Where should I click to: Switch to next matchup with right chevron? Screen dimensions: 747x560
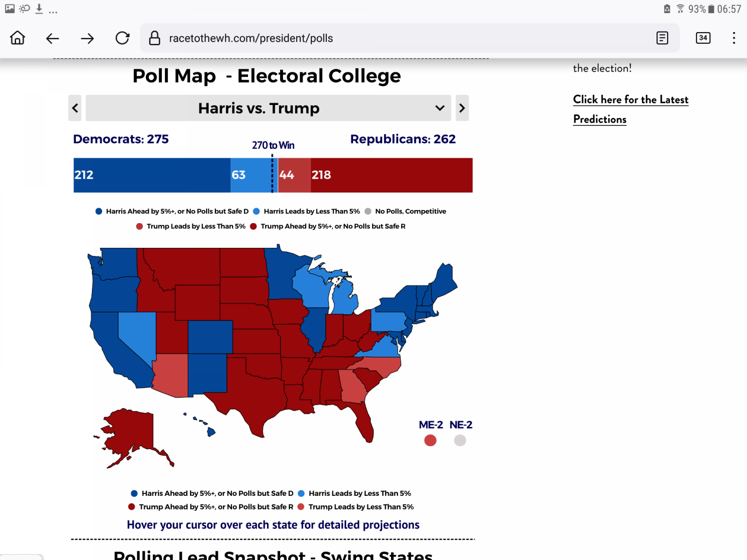click(x=462, y=108)
